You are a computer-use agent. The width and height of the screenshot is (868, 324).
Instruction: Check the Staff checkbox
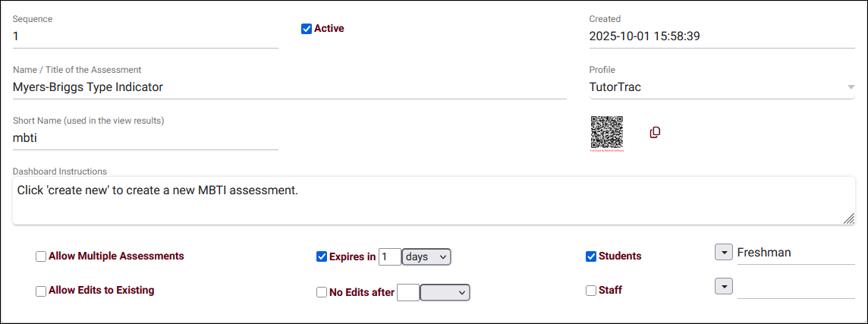pos(591,290)
